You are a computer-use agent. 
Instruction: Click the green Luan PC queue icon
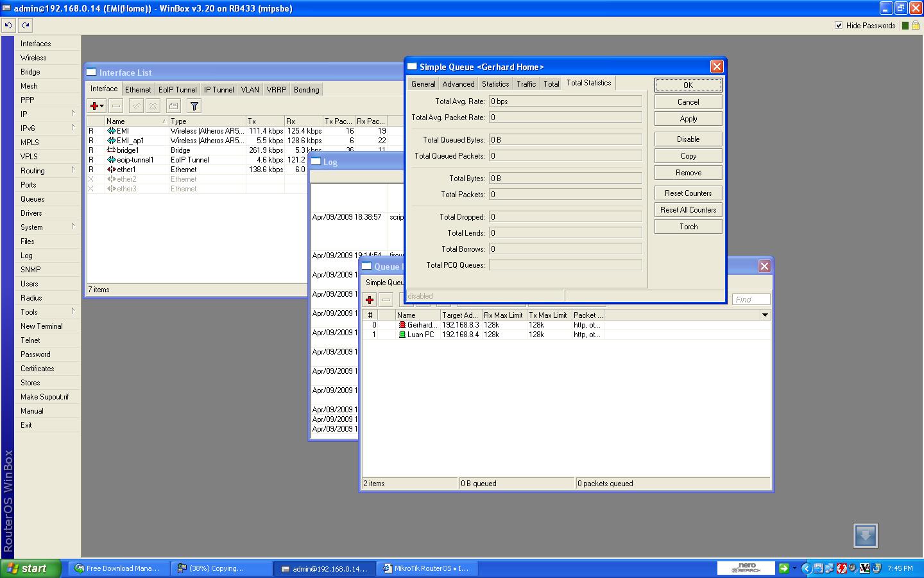[x=402, y=335]
